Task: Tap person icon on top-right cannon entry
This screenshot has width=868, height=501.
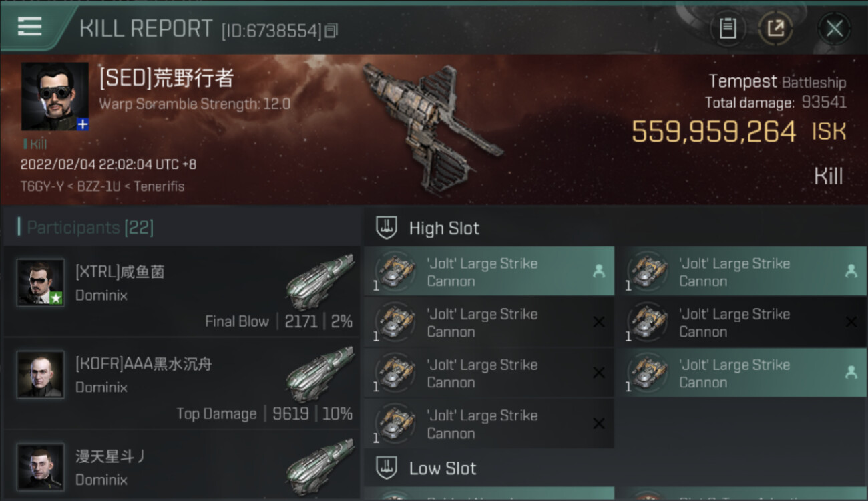Action: click(851, 271)
